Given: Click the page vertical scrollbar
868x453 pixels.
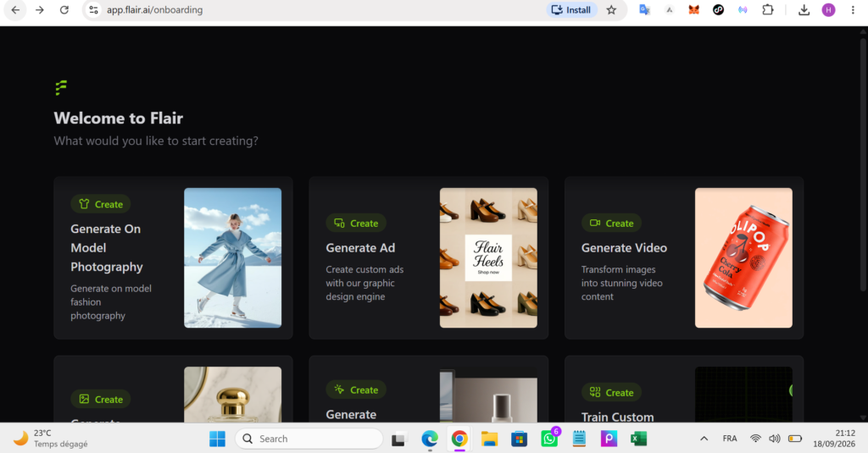Looking at the screenshot, I should coord(863,163).
